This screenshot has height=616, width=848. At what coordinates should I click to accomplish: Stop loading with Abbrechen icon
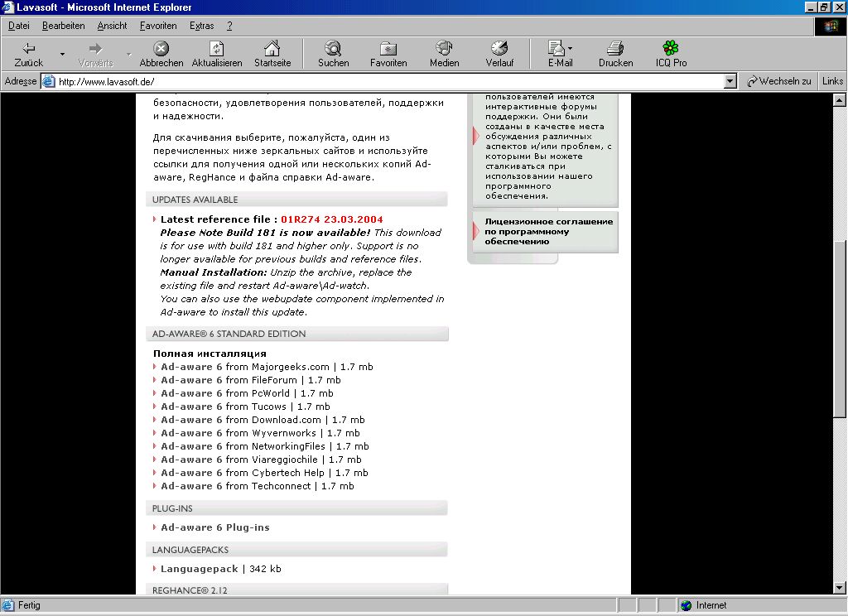pos(161,49)
